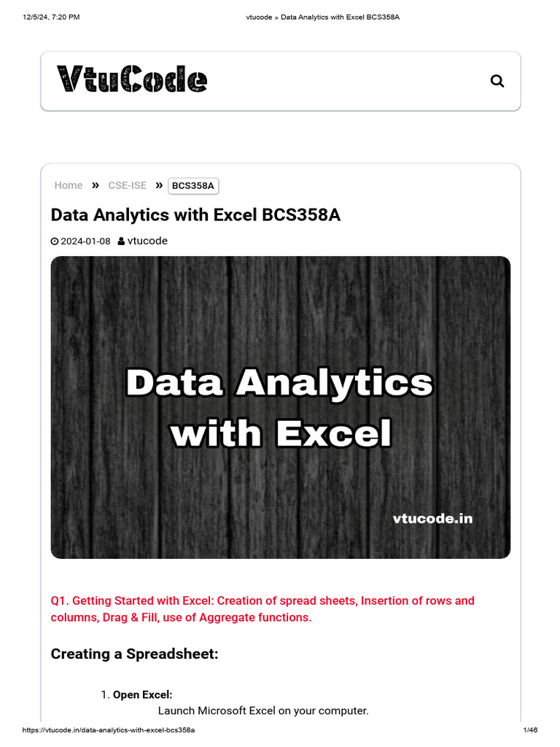Click the breadcrumb arrow after CSE-ISE

click(158, 185)
